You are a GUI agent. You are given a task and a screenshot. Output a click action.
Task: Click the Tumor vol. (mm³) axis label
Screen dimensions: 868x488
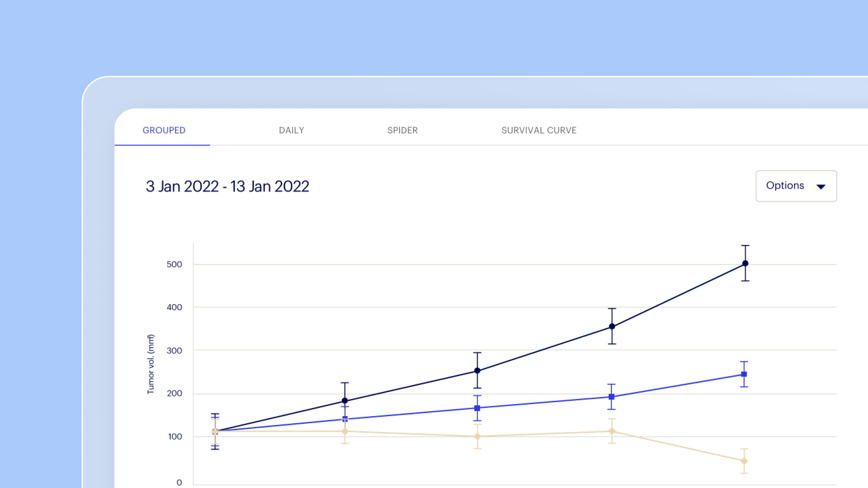click(x=151, y=364)
